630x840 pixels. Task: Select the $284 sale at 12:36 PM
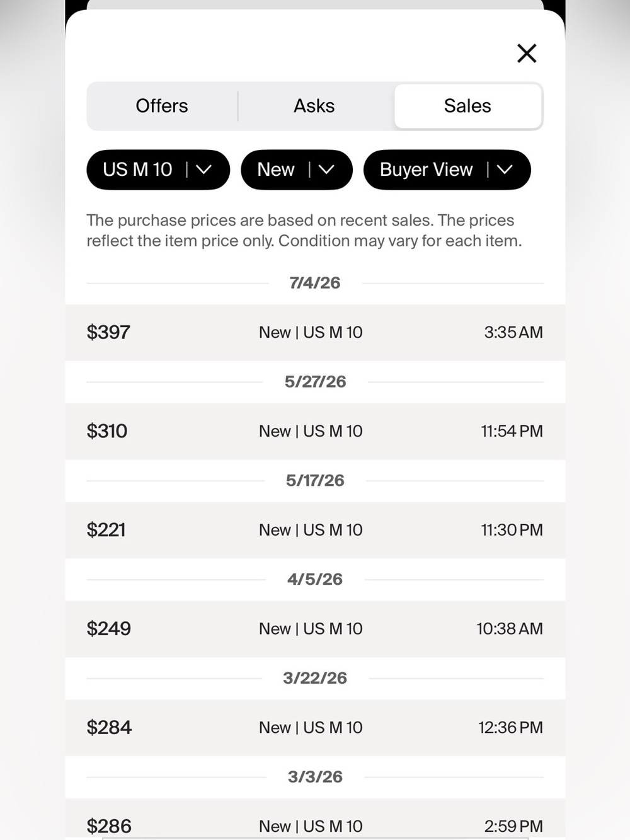315,728
